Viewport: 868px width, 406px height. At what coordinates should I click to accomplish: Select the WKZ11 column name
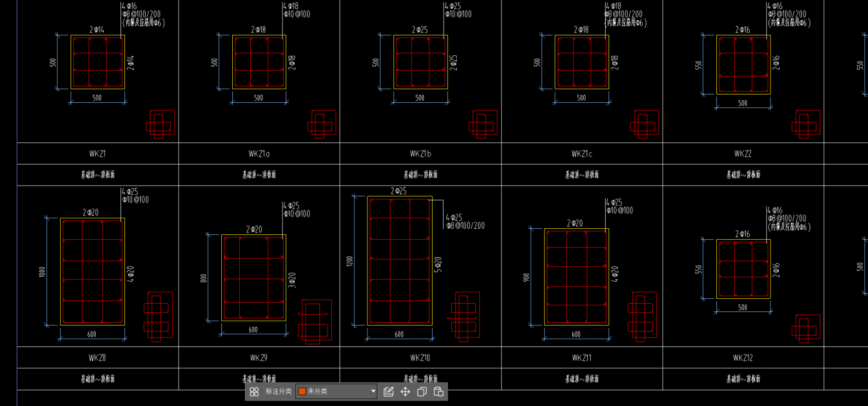(x=582, y=358)
